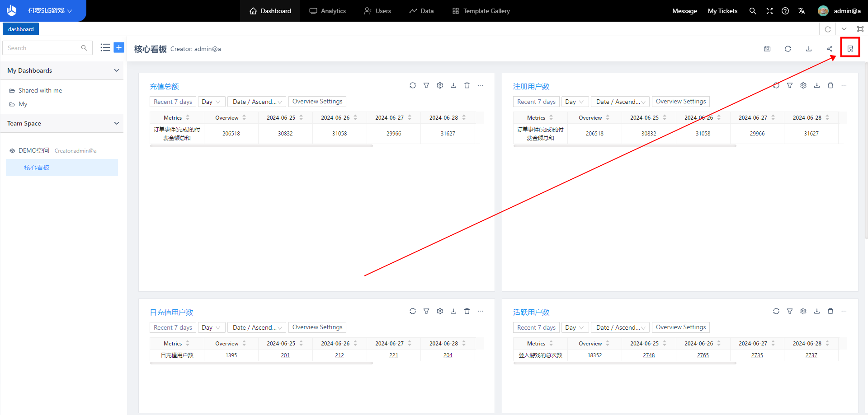The width and height of the screenshot is (868, 415).
Task: Open the Template Gallery menu
Action: tap(481, 11)
